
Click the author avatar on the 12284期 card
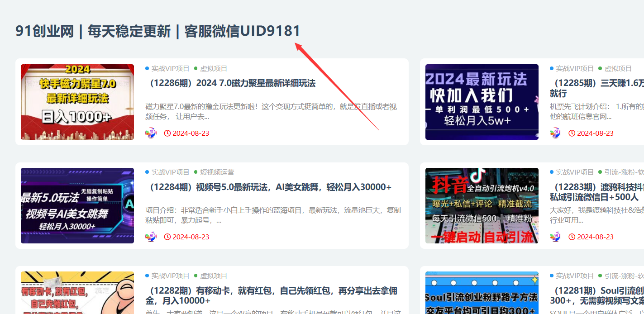[151, 237]
